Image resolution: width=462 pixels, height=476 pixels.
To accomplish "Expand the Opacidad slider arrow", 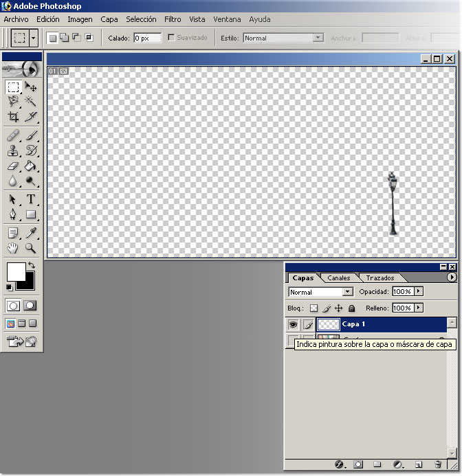I will (419, 292).
